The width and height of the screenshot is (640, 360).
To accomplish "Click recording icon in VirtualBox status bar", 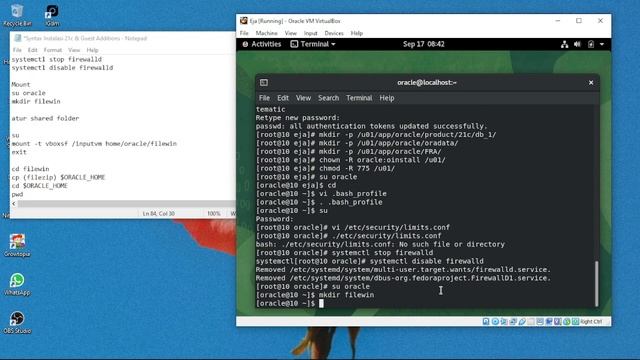I will (x=549, y=322).
